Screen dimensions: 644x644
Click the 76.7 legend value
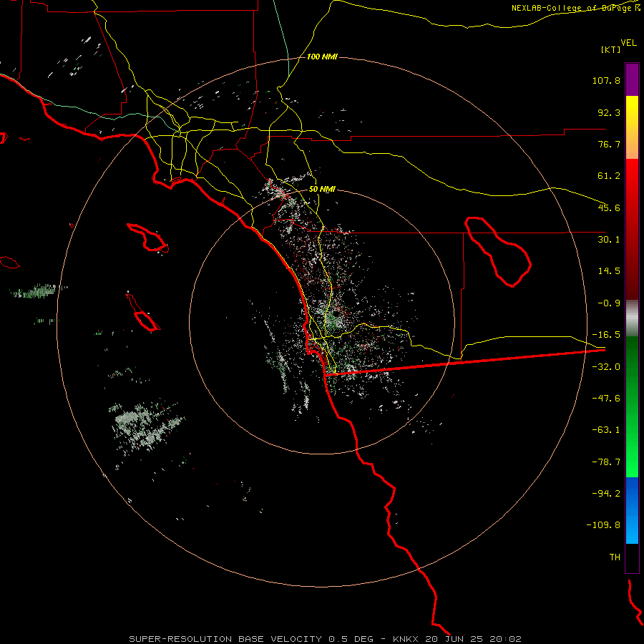click(609, 144)
